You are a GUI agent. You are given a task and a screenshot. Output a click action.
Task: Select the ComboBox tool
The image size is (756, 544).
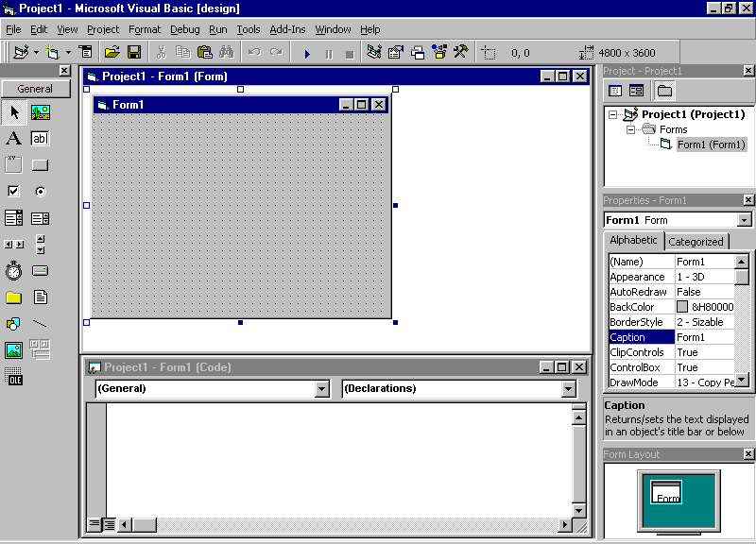14,218
